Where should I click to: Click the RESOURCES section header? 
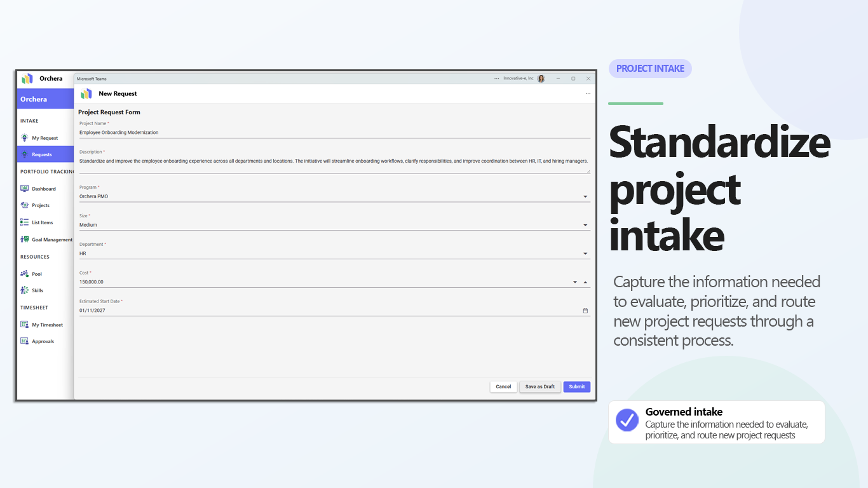[x=35, y=257]
